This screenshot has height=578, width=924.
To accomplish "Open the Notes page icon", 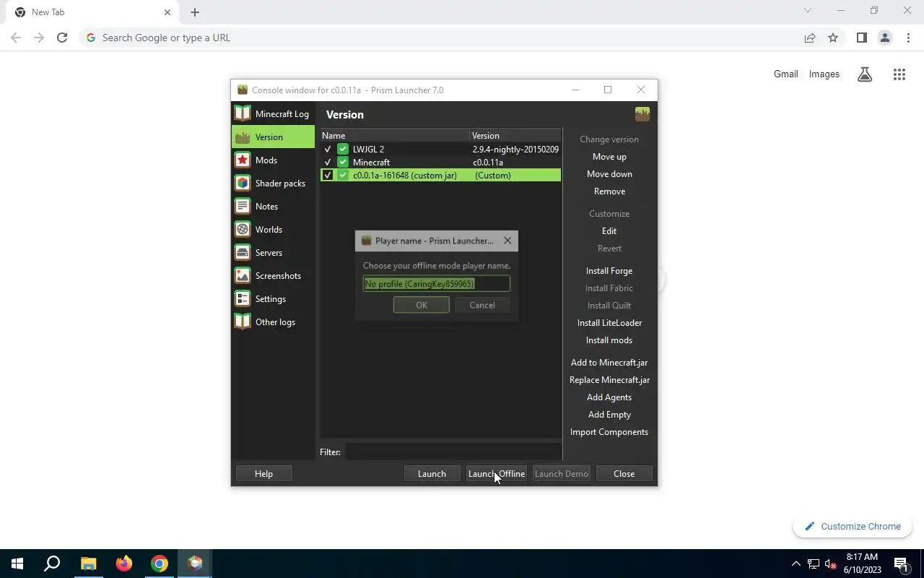I will tap(243, 207).
